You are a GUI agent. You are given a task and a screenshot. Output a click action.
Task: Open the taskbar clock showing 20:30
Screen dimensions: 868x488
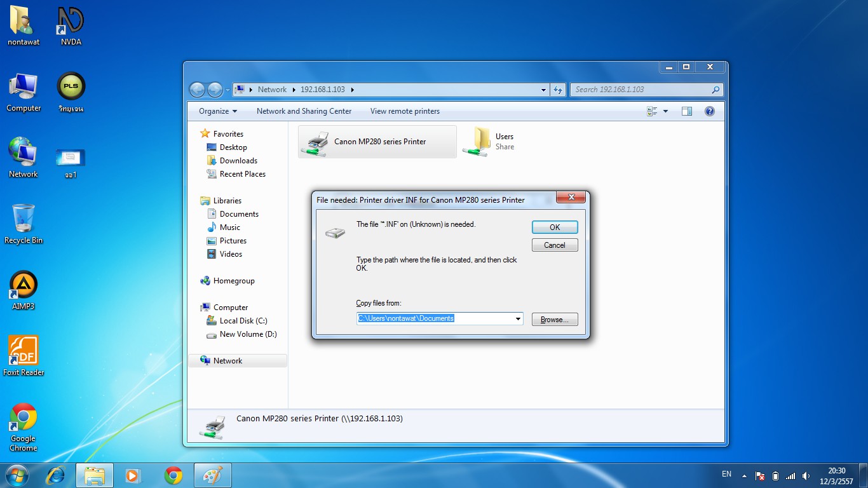pos(837,476)
